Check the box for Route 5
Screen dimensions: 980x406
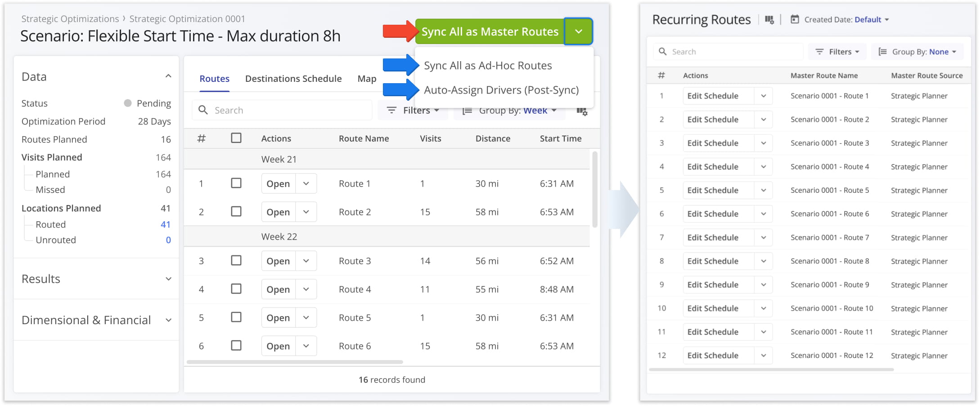(236, 317)
